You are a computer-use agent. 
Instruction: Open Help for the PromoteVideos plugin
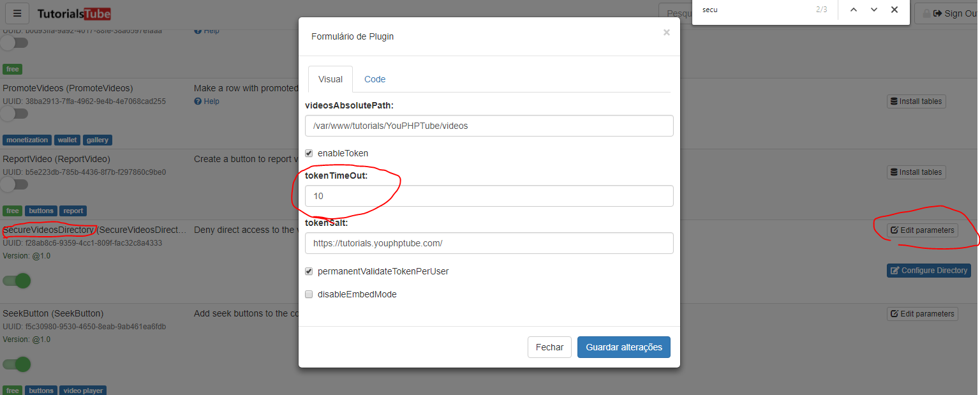pos(206,101)
